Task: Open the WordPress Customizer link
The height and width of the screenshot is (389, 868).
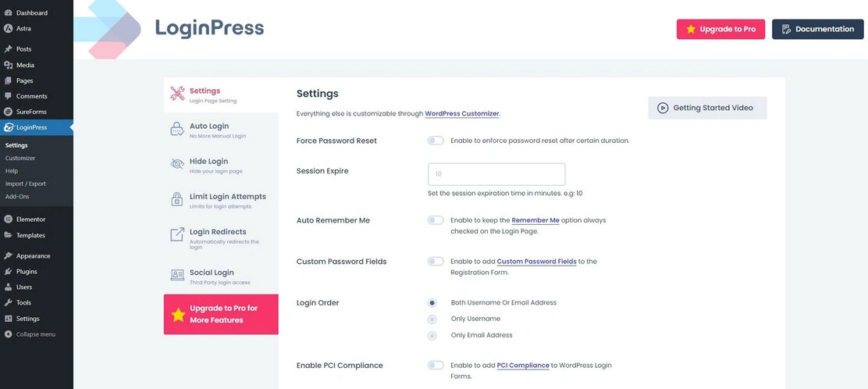Action: point(461,113)
